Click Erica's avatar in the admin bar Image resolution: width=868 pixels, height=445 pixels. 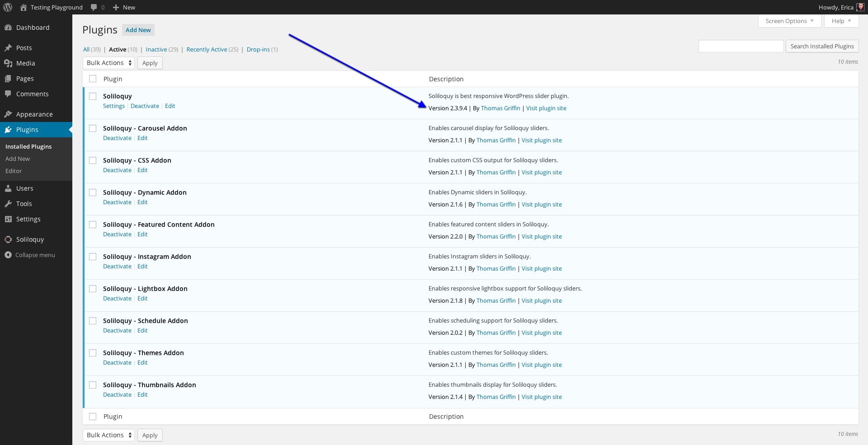tap(860, 7)
